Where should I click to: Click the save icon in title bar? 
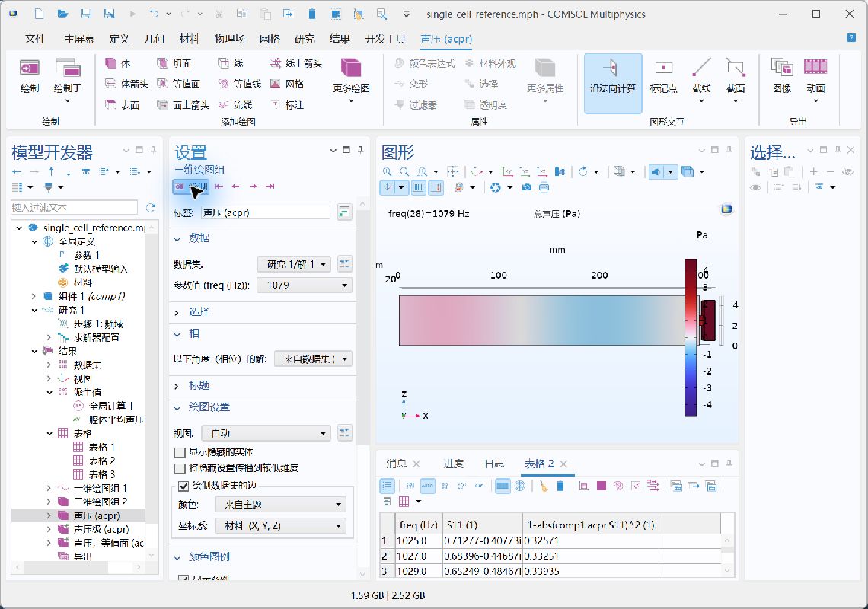[x=86, y=14]
